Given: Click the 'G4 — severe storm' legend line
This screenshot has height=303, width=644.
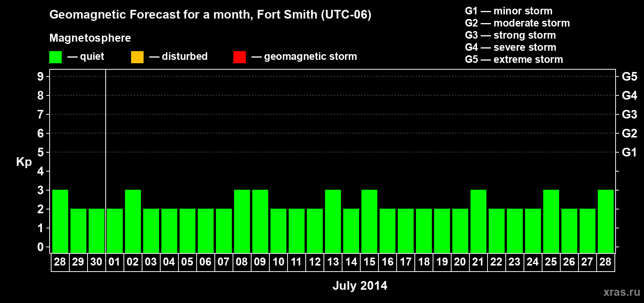Looking at the screenshot, I should 510,47.
